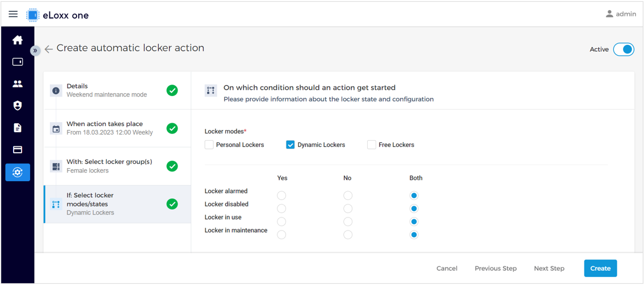The width and height of the screenshot is (644, 285).
Task: Check the Personal Lockers checkbox
Action: pos(209,145)
